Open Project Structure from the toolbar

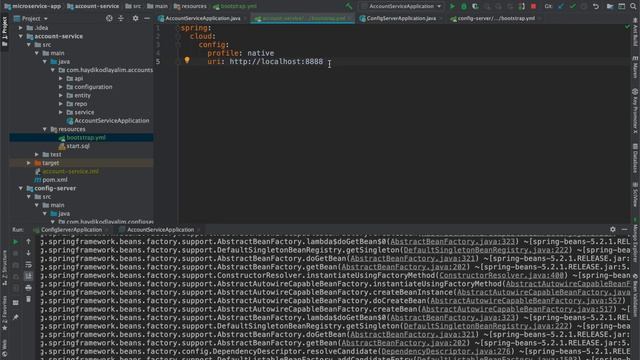tap(610, 7)
